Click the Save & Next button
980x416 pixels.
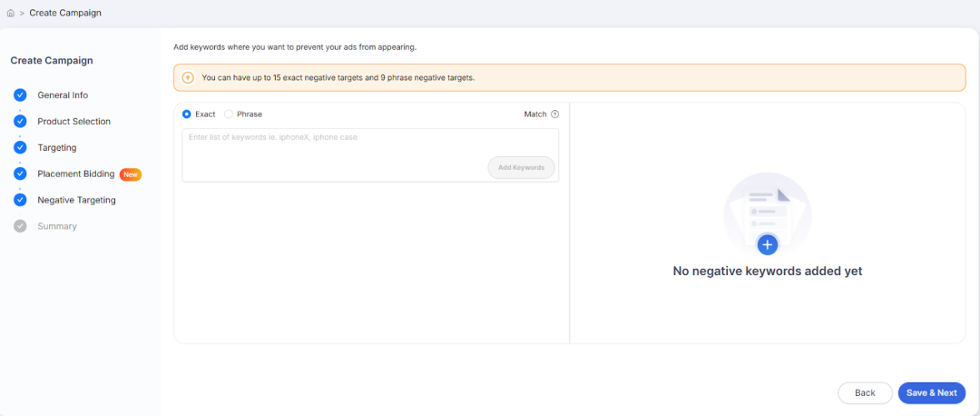coord(932,393)
